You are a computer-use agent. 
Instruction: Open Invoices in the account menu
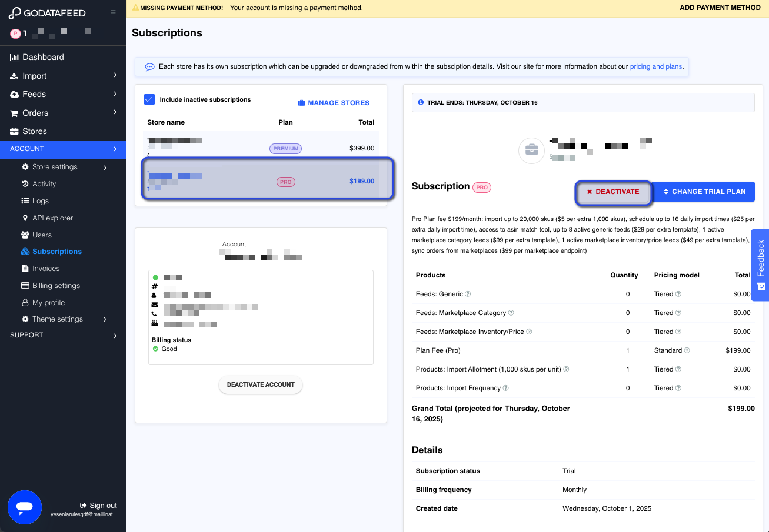(x=46, y=269)
